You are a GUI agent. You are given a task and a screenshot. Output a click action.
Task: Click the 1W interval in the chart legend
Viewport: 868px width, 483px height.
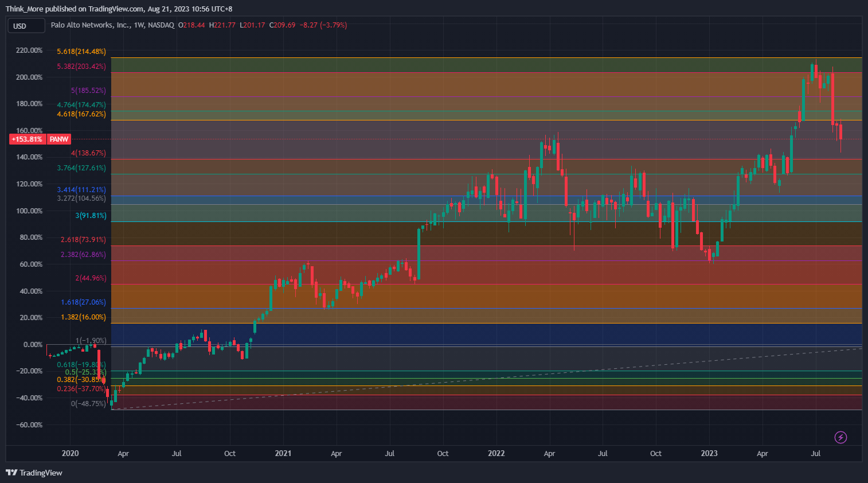coord(139,25)
